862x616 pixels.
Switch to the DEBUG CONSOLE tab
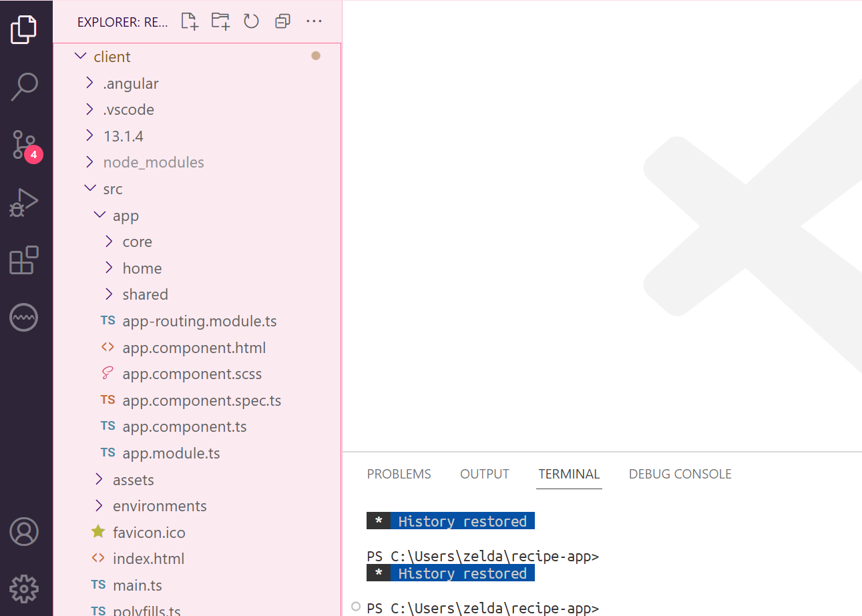(x=680, y=474)
